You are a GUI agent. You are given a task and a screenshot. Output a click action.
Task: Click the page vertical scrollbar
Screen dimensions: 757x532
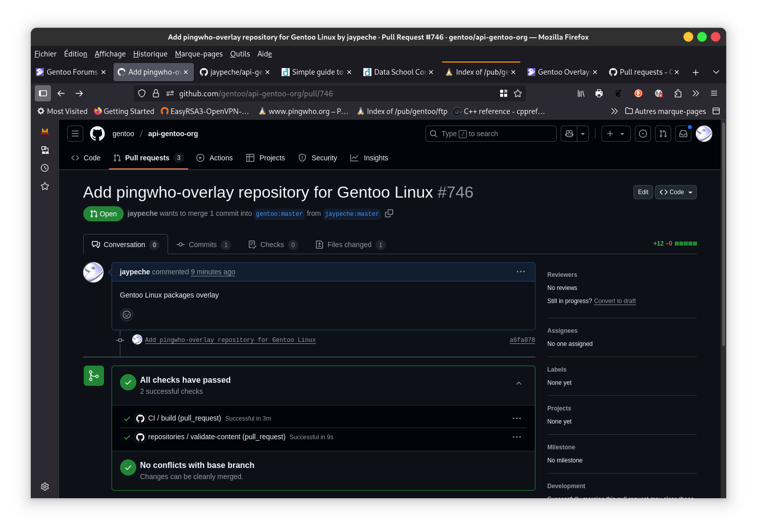[x=723, y=234]
